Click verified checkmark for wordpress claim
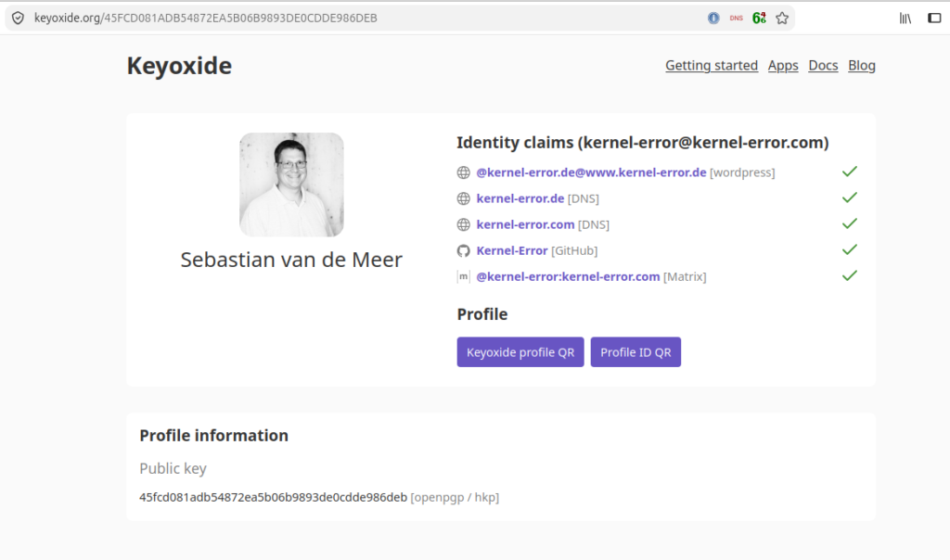The height and width of the screenshot is (560, 950). 850,172
